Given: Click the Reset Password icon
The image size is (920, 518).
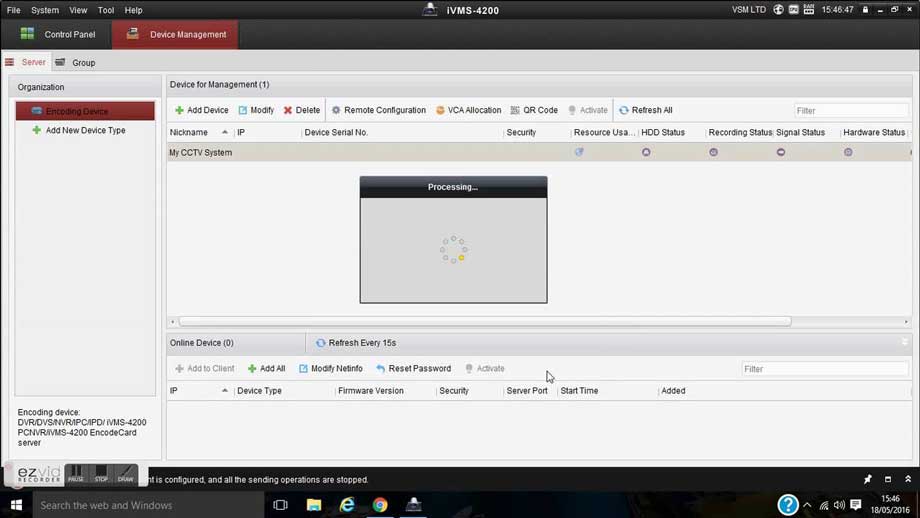Looking at the screenshot, I should [381, 369].
